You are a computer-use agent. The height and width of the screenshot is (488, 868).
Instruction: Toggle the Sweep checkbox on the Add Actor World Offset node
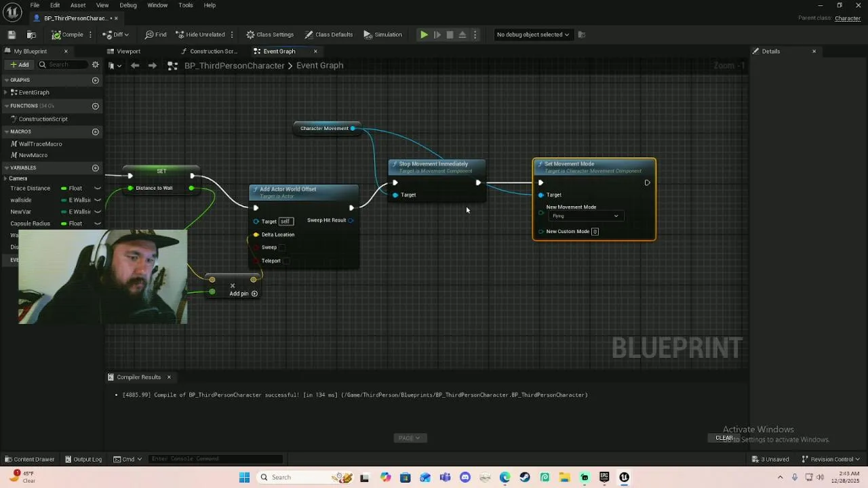tap(283, 247)
